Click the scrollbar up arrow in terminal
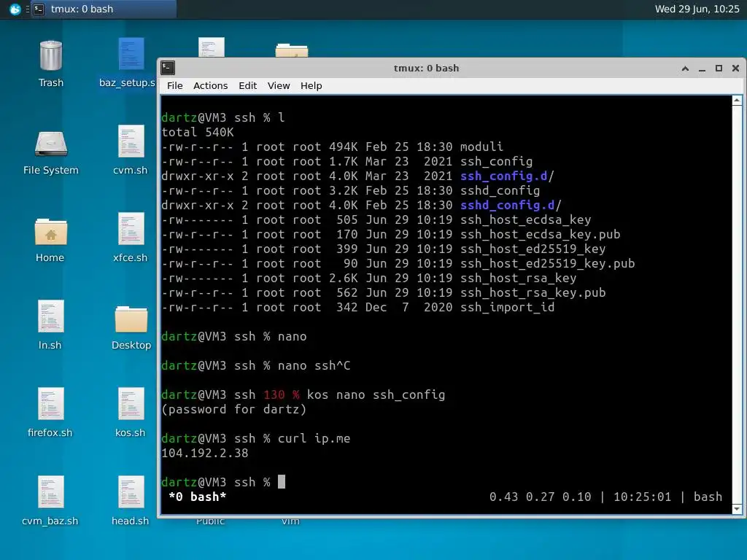 pos(737,100)
